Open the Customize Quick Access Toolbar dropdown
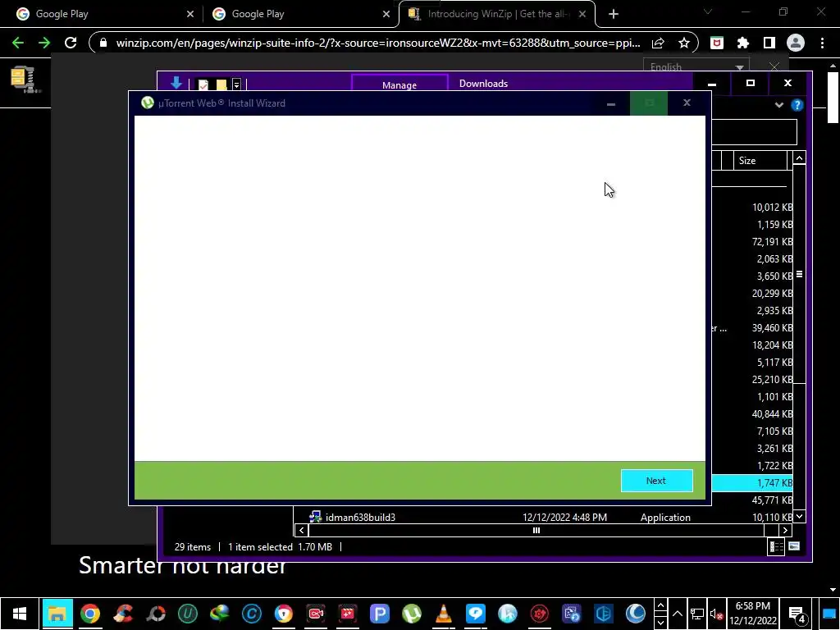The width and height of the screenshot is (840, 630). point(236,84)
